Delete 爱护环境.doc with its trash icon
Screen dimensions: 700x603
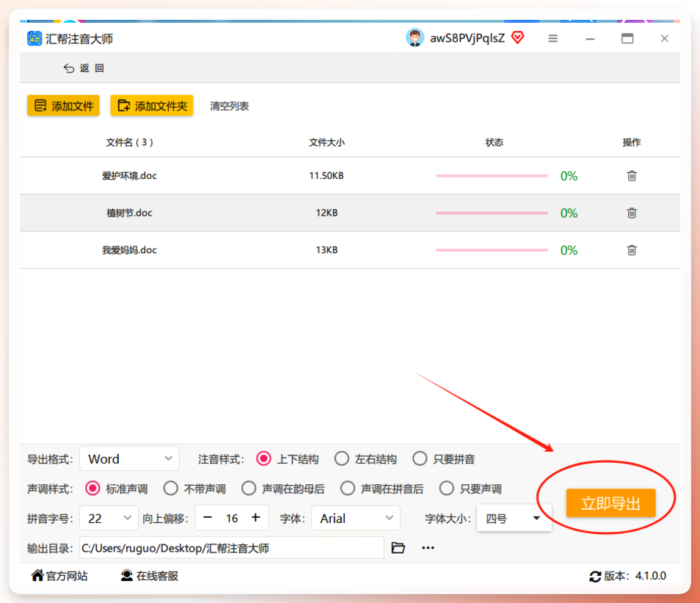coord(631,176)
